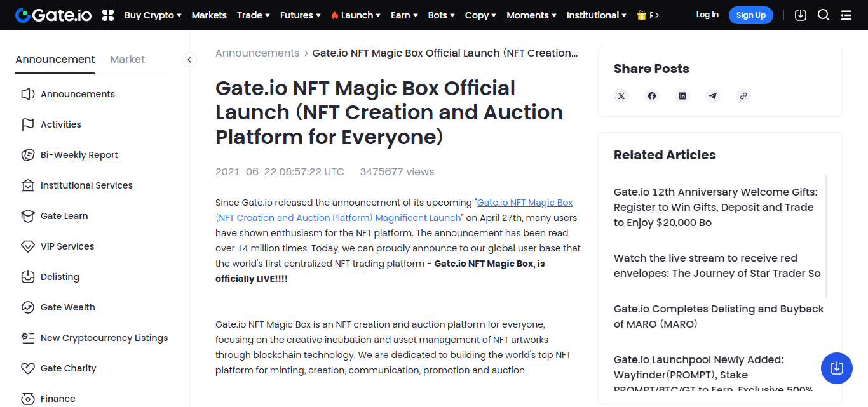Click the Institutional Services building icon
Viewport: 868px width, 407px height.
(28, 185)
